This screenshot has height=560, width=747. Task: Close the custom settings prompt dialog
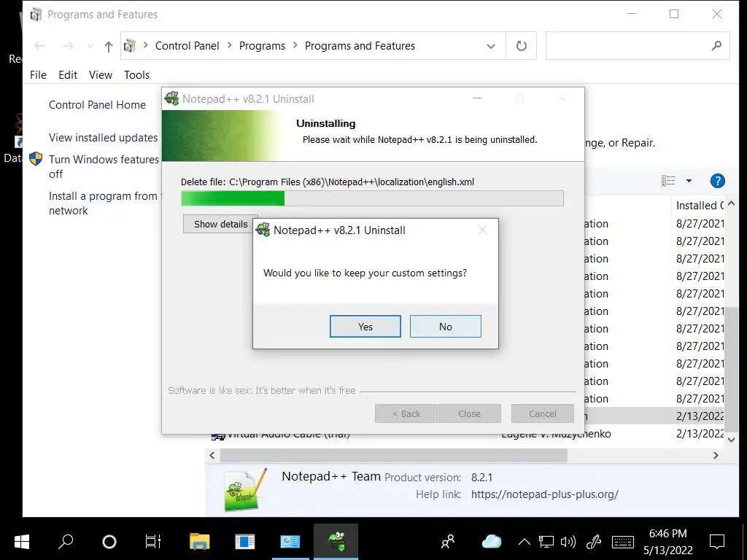click(483, 230)
